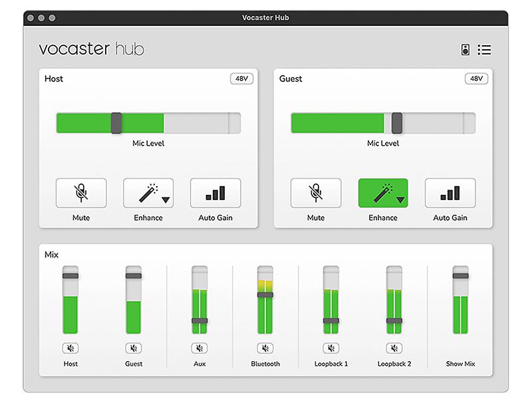Click the Host Mic Level slider handle
Viewport: 532px width, 399px height.
pos(116,123)
